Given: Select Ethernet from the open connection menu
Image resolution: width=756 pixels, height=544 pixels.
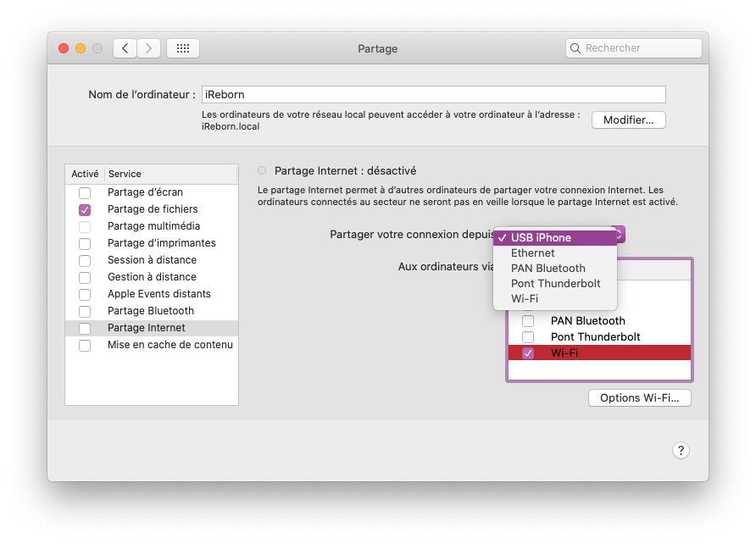Looking at the screenshot, I should coord(532,253).
